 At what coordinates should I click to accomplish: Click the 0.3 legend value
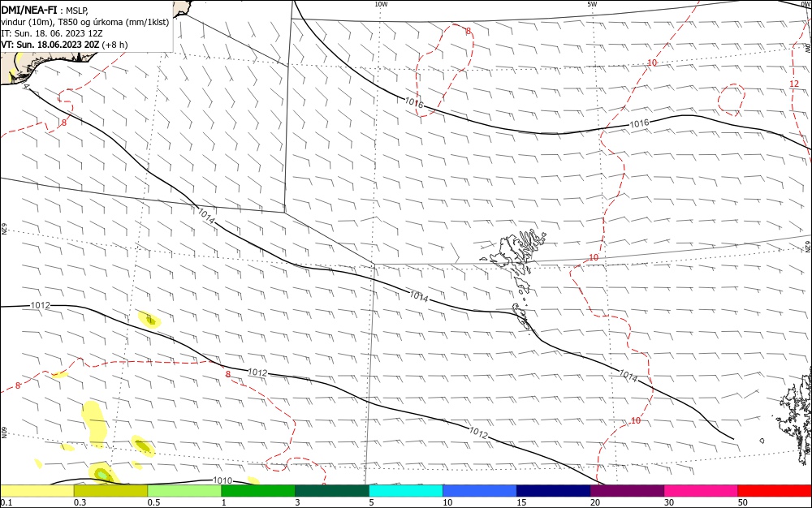click(x=80, y=502)
